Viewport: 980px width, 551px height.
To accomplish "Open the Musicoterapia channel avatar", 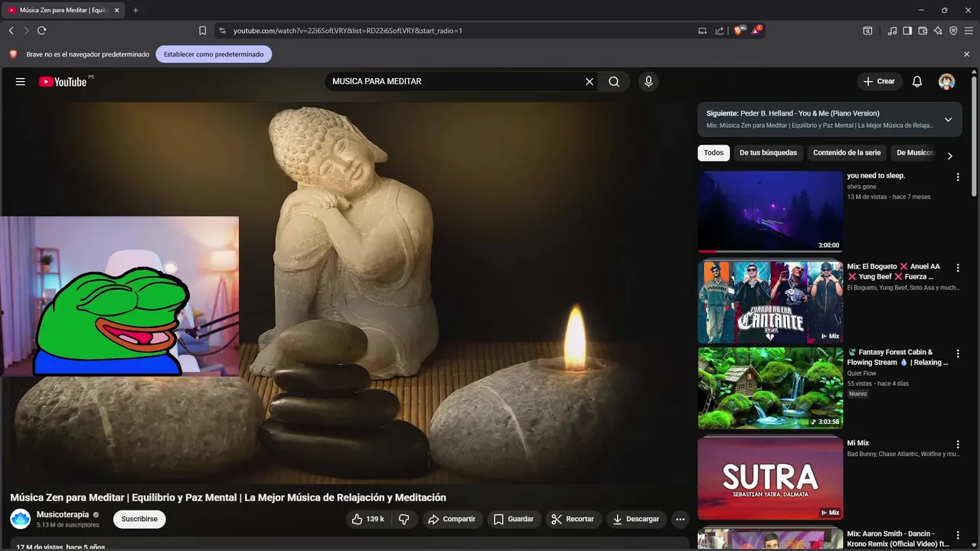I will click(21, 519).
